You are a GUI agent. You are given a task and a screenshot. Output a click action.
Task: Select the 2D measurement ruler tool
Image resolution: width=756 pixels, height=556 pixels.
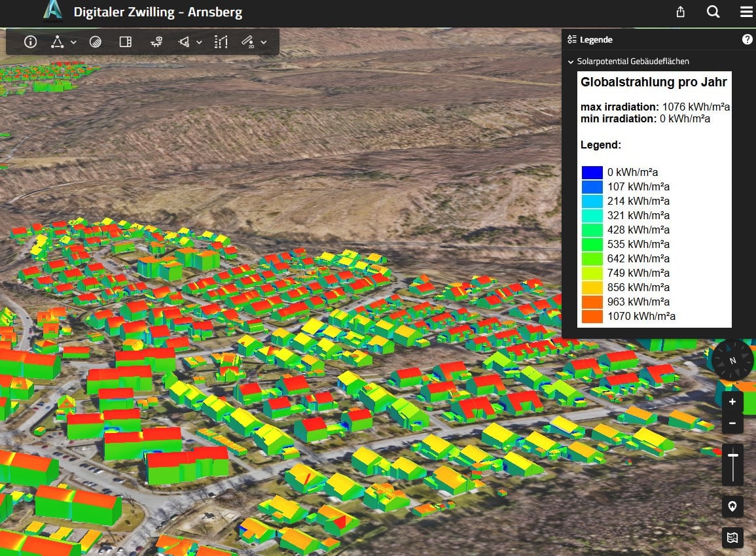pyautogui.click(x=248, y=42)
